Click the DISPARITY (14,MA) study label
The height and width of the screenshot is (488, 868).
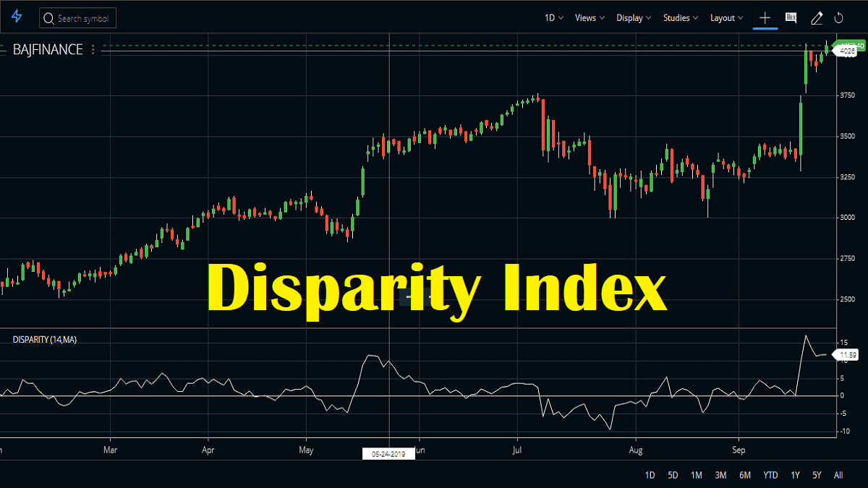(x=45, y=338)
